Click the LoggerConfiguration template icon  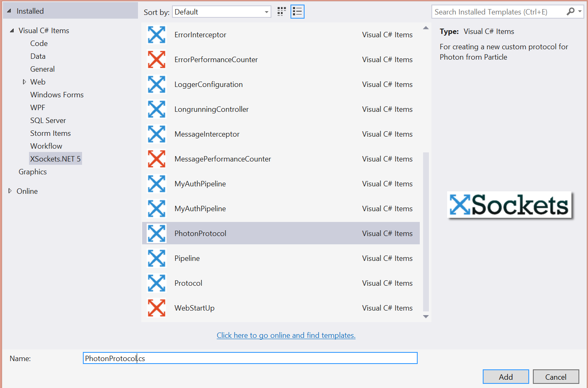click(x=157, y=84)
